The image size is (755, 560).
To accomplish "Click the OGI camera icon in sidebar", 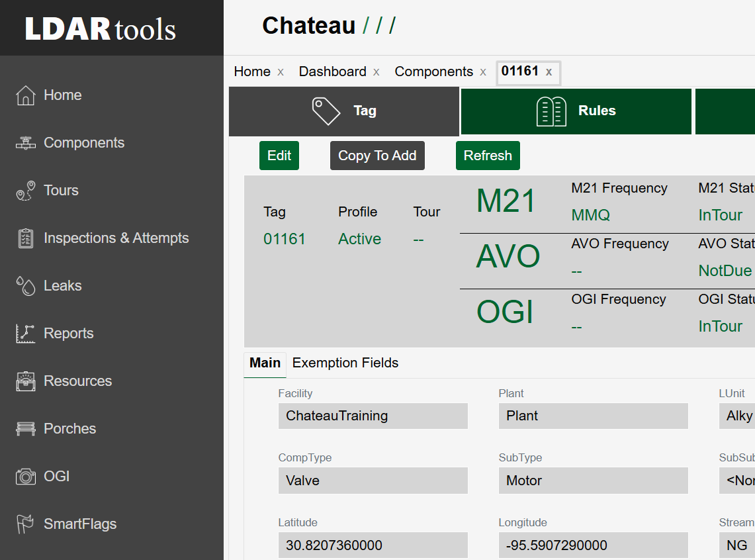I will [26, 477].
